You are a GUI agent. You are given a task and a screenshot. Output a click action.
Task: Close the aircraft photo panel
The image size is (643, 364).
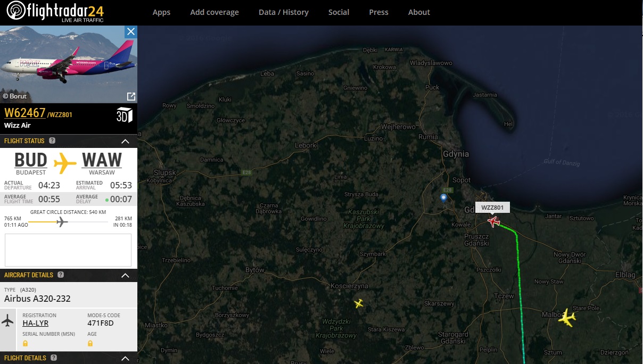point(131,31)
